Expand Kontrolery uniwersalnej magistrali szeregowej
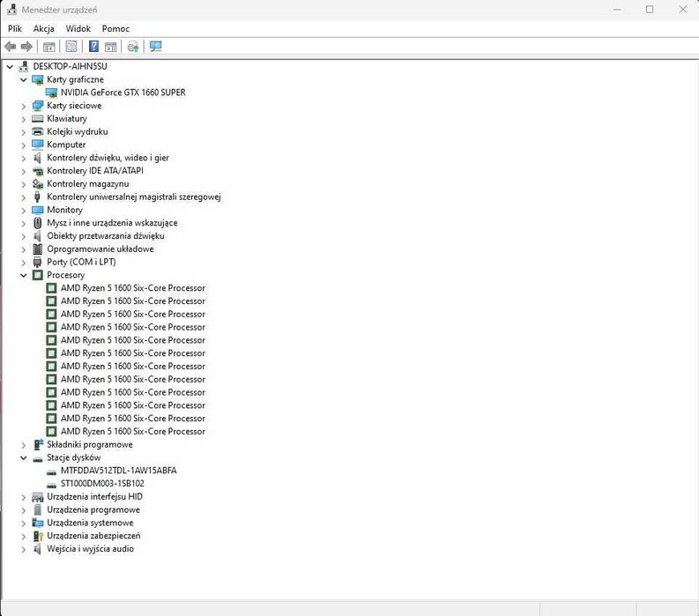This screenshot has height=616, width=699. (x=24, y=197)
